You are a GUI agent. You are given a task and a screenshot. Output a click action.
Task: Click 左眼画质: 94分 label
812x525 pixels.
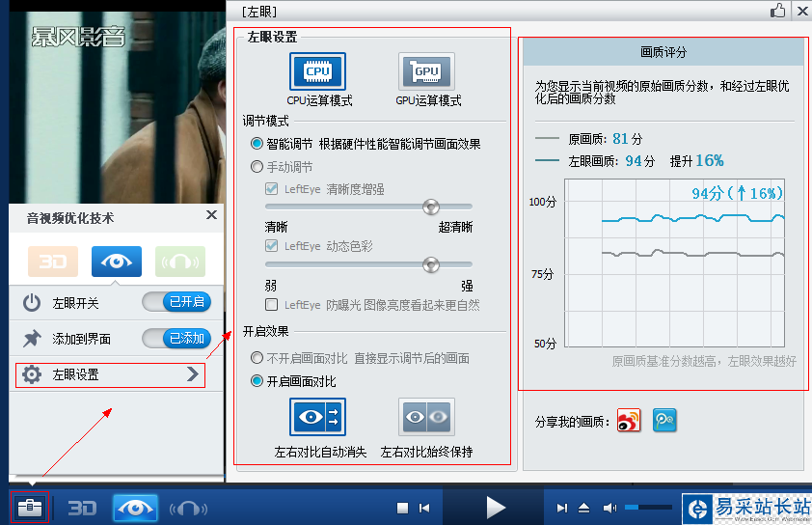tap(611, 161)
